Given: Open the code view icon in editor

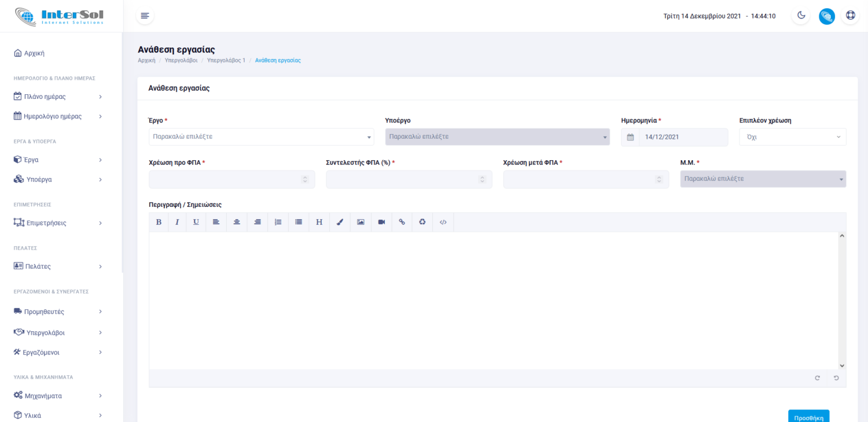Looking at the screenshot, I should tap(443, 222).
